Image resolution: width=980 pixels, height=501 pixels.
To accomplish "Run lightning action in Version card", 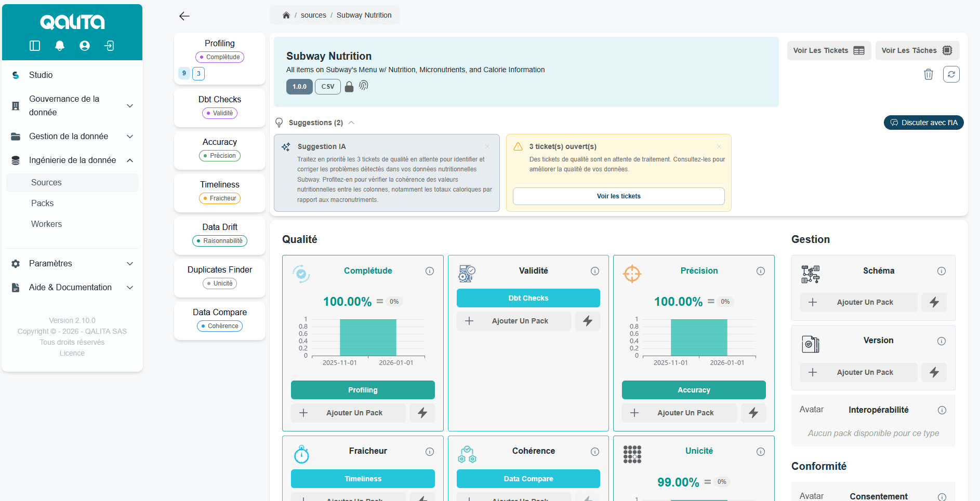I will [x=934, y=372].
